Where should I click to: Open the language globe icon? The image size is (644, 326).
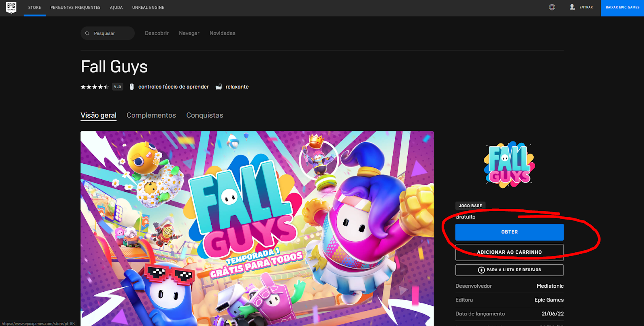click(552, 7)
